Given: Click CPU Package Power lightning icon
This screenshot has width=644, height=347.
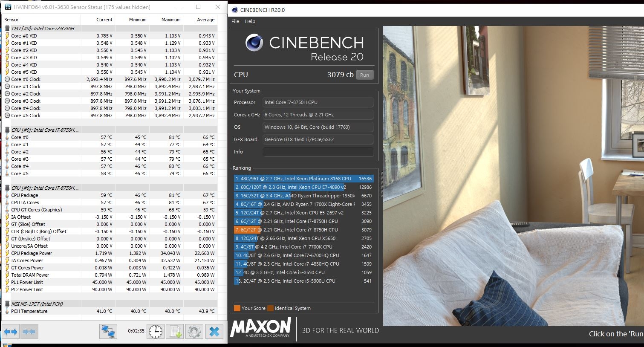Looking at the screenshot, I should click(x=7, y=253).
